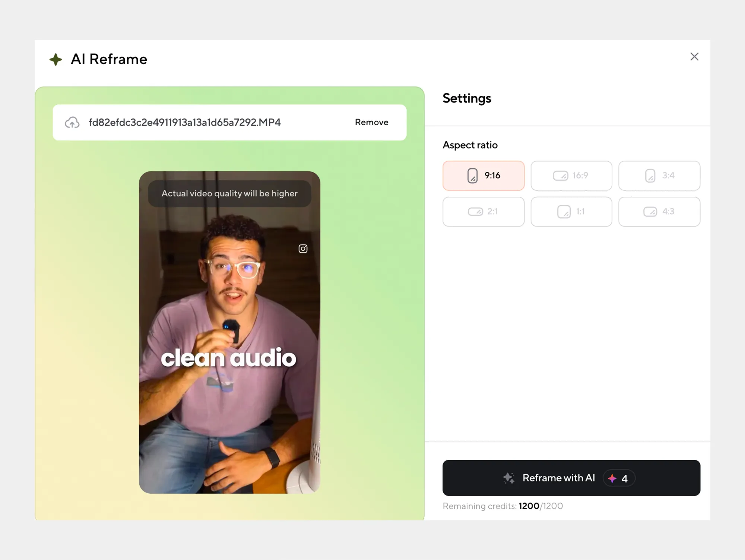Viewport: 745px width, 560px height.
Task: Click the uploaded MP4 filename text
Action: (184, 123)
